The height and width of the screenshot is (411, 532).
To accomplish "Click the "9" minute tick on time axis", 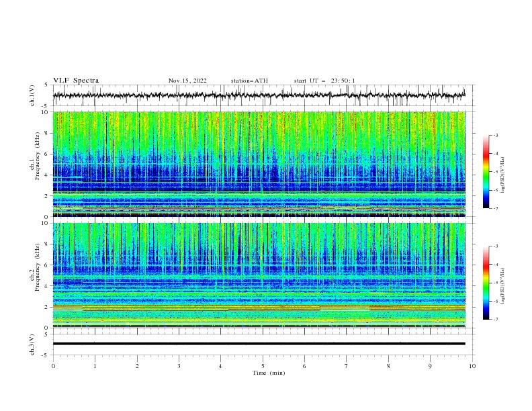I will click(x=430, y=366).
